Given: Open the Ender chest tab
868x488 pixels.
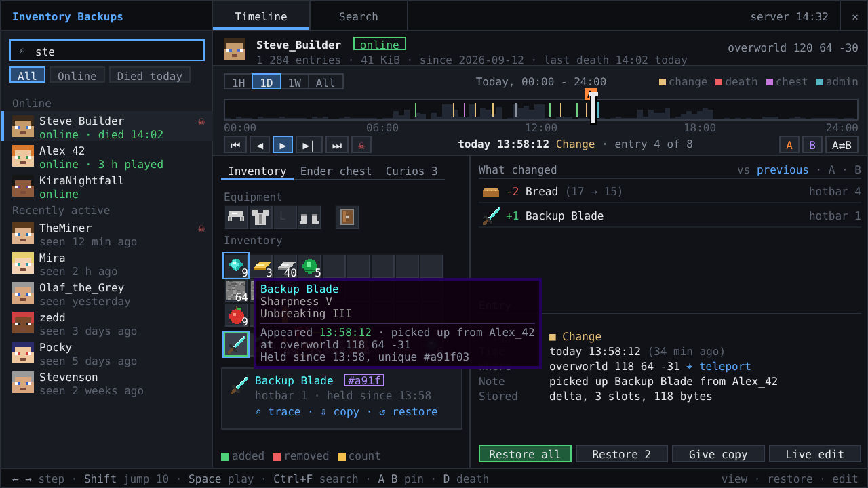Looking at the screenshot, I should click(336, 171).
